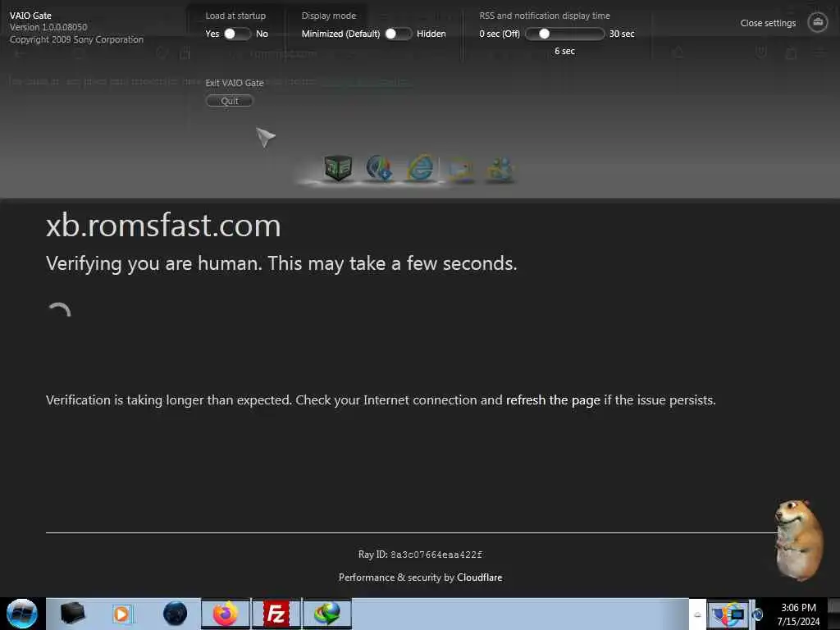Screen dimensions: 840x630
Task: Click VAIO Gate version 1.0.0.08050 text
Action: pos(48,27)
